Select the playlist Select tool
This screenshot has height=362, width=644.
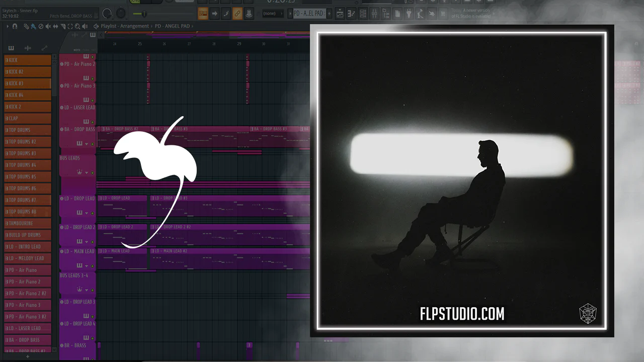(71, 26)
